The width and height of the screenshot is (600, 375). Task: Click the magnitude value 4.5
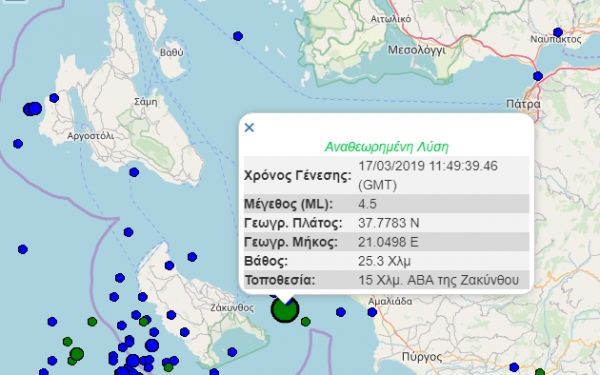point(367,204)
